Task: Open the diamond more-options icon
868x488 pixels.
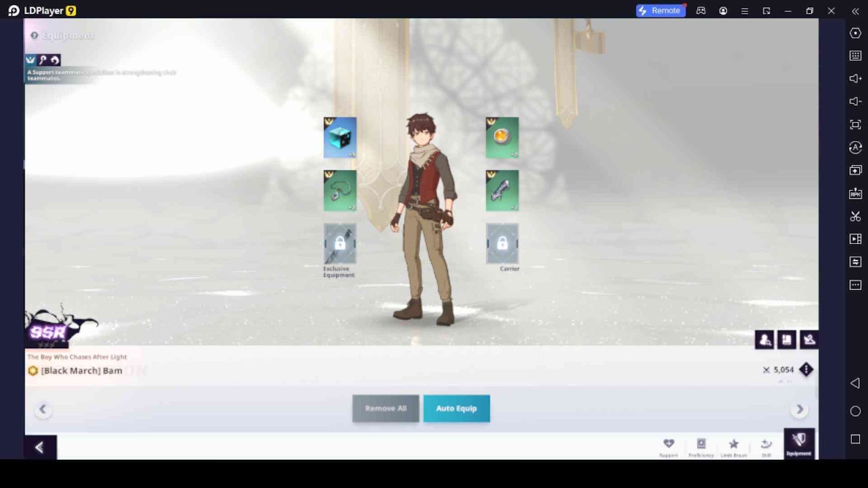Action: coord(806,370)
